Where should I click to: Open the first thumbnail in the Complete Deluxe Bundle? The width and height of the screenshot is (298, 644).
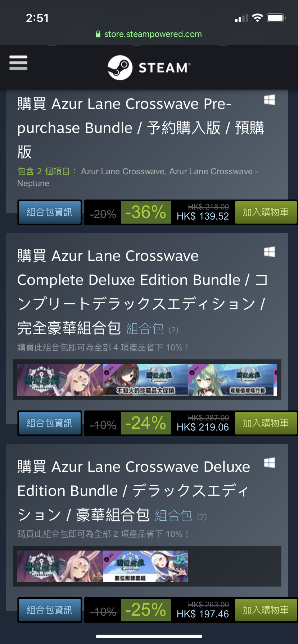tap(60, 379)
